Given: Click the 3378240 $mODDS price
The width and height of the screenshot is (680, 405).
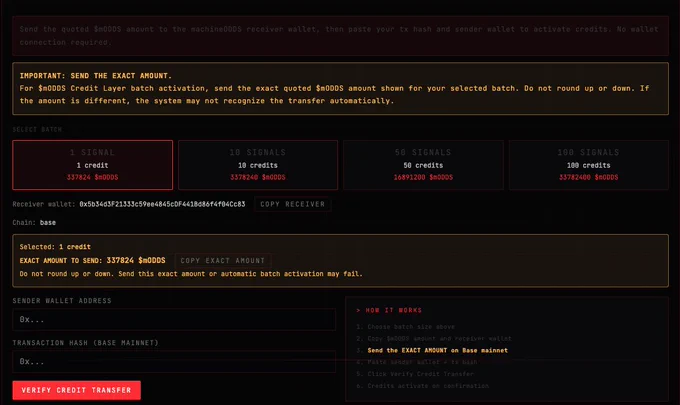Looking at the screenshot, I should [x=258, y=177].
